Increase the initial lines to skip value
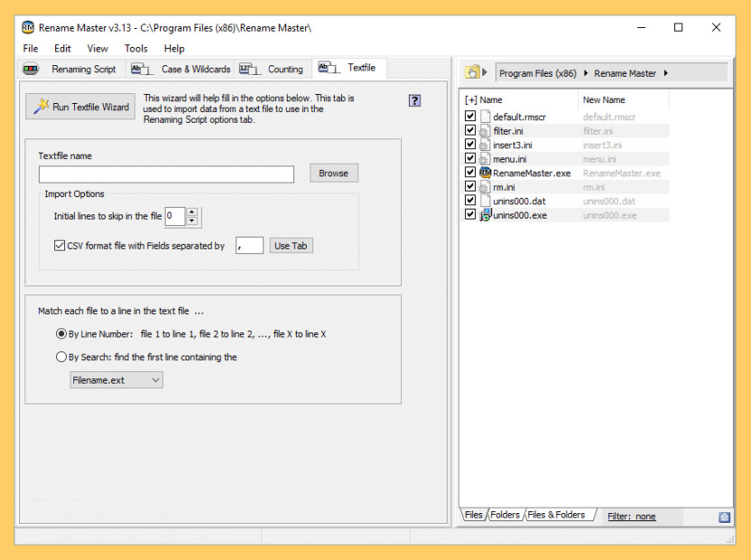This screenshot has height=560, width=751. coord(192,212)
